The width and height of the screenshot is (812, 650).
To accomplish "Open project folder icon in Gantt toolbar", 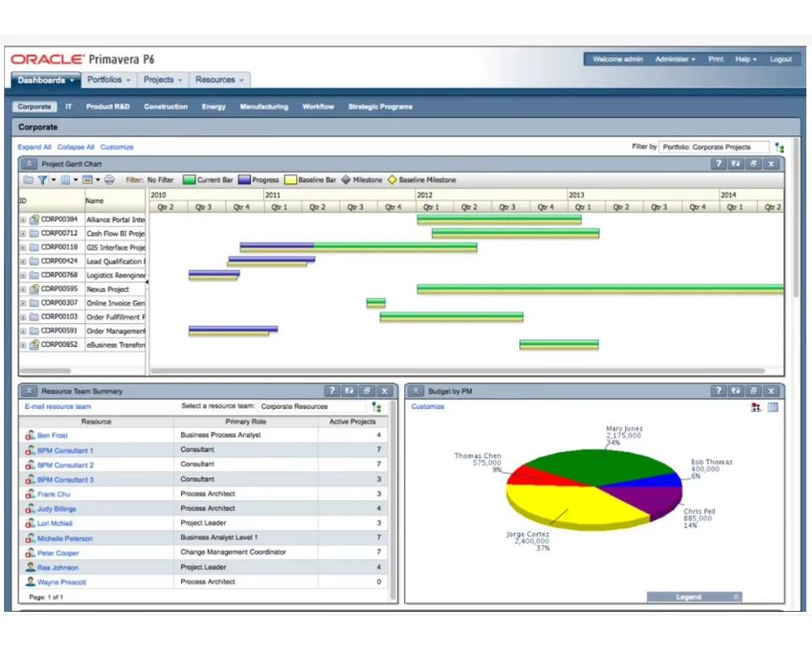I will pos(28,180).
